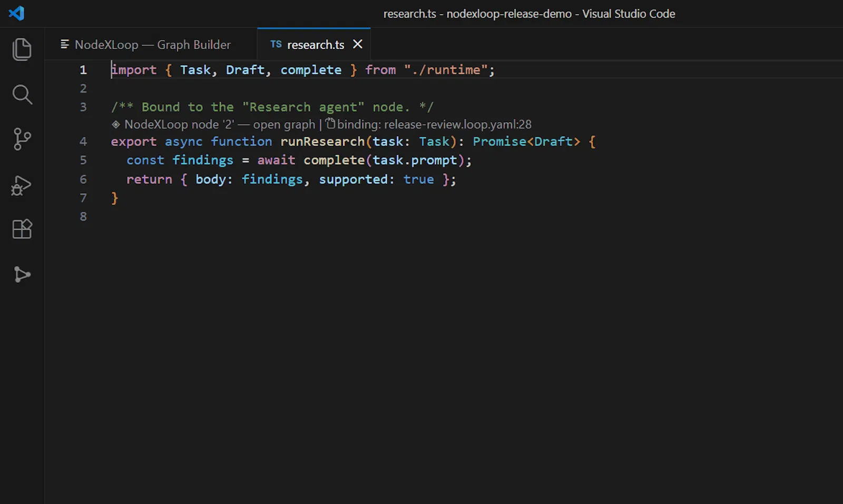Image resolution: width=843 pixels, height=504 pixels.
Task: Click the word 'findings' on line 5
Action: (203, 160)
